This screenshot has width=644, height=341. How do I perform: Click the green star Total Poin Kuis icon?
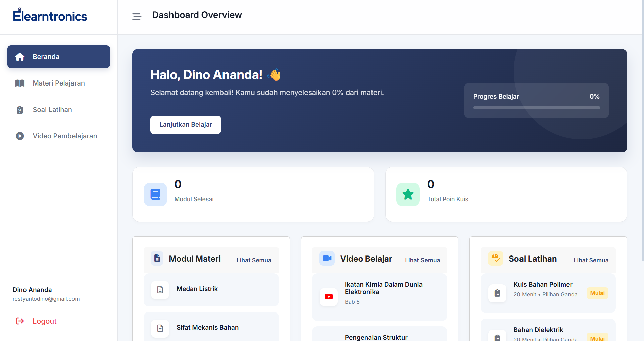point(408,194)
